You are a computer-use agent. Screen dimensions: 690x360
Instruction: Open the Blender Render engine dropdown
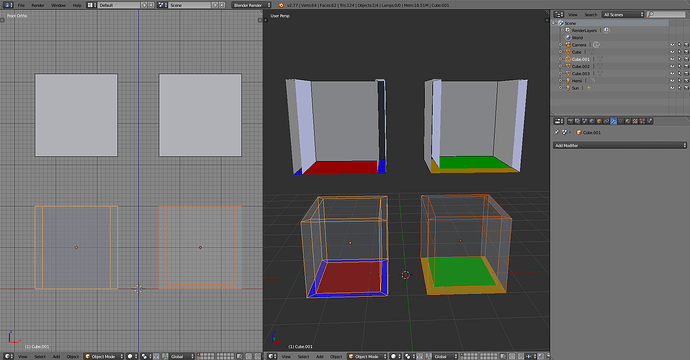tap(251, 5)
